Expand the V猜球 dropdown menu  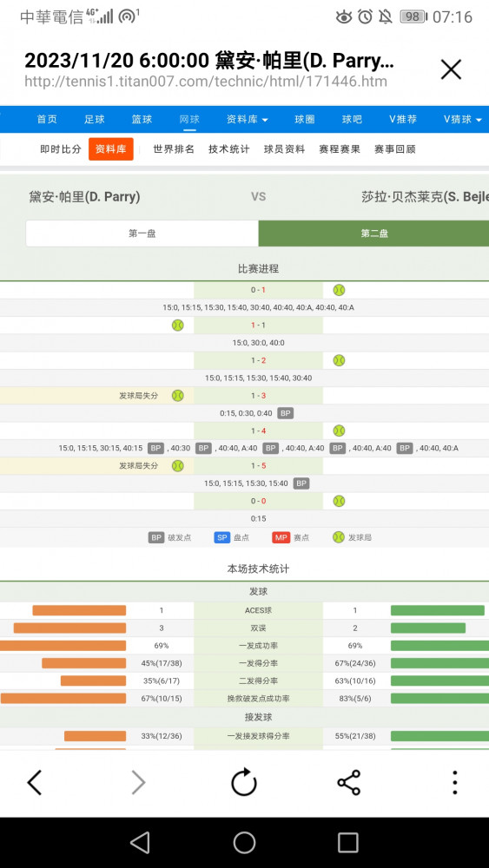pos(462,119)
